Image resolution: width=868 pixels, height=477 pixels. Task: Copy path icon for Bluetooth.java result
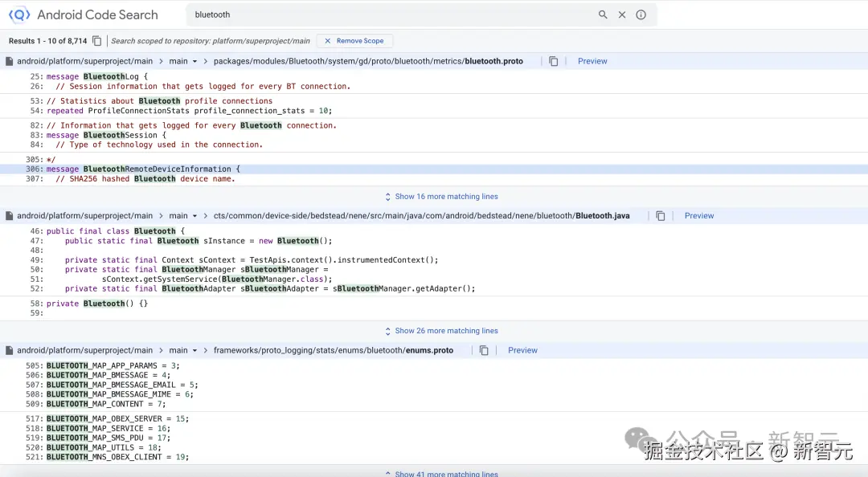pos(661,216)
